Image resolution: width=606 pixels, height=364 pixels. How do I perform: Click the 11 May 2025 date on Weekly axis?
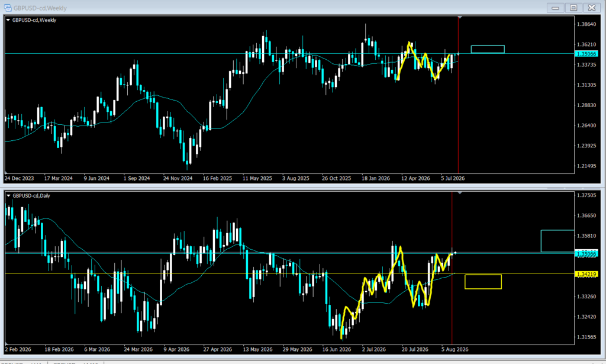click(257, 178)
